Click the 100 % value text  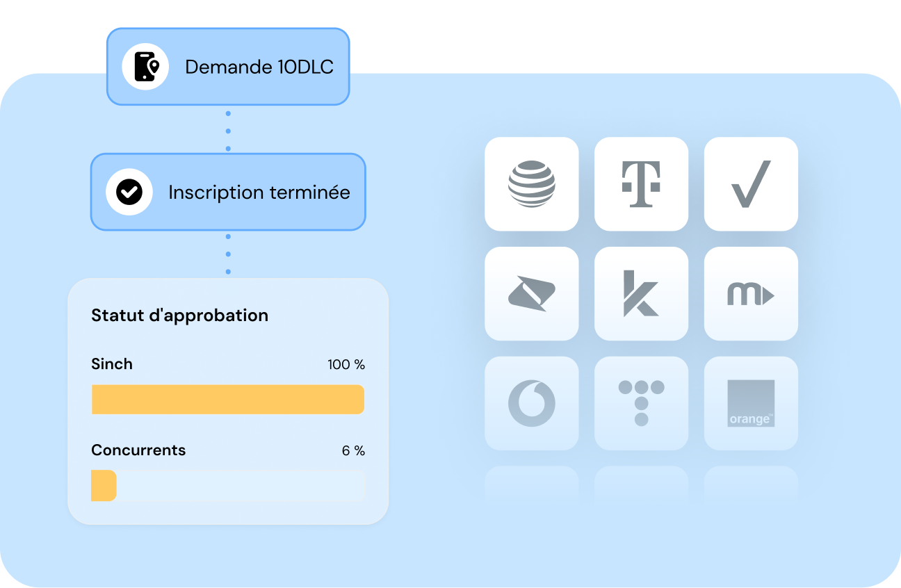[x=346, y=365]
